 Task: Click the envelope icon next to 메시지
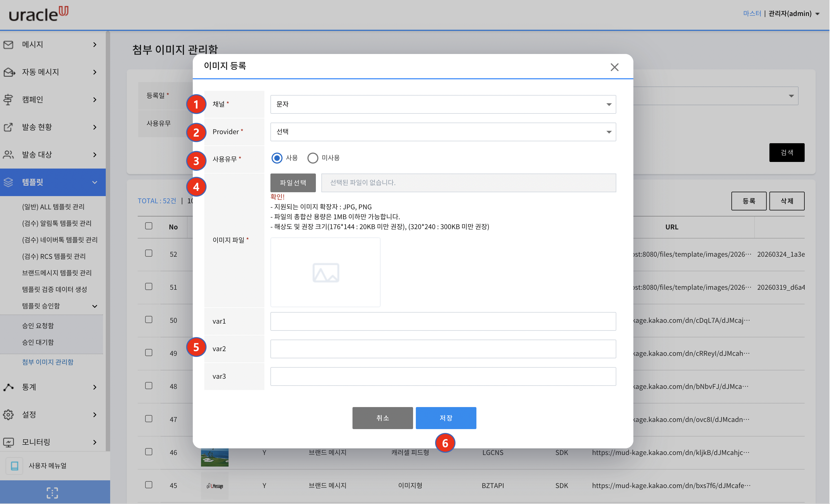coord(9,44)
